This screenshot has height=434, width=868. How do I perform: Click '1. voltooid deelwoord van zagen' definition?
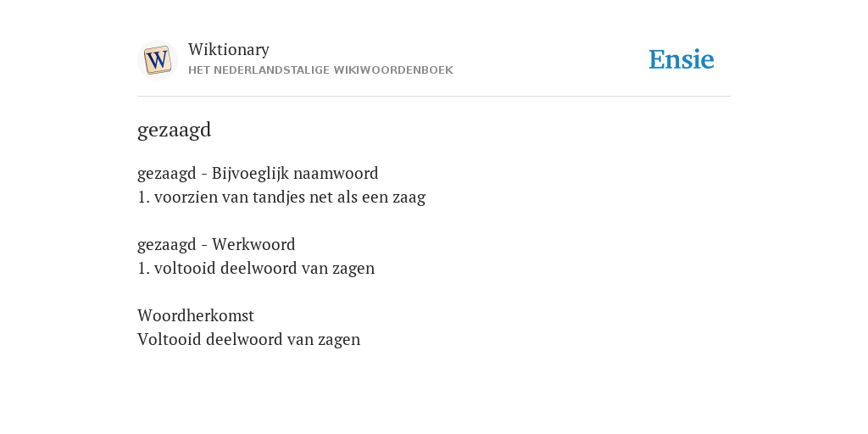[256, 269]
